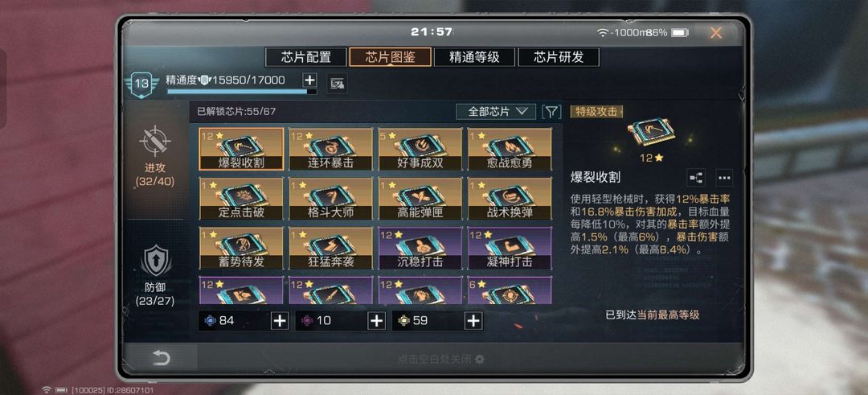Viewport: 868px width, 395px height.
Task: Add gold chip material (59)
Action: [x=473, y=320]
